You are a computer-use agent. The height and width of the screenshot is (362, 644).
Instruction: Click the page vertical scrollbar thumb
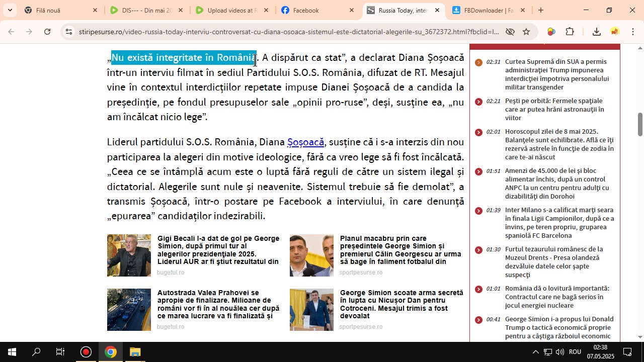coord(640,124)
